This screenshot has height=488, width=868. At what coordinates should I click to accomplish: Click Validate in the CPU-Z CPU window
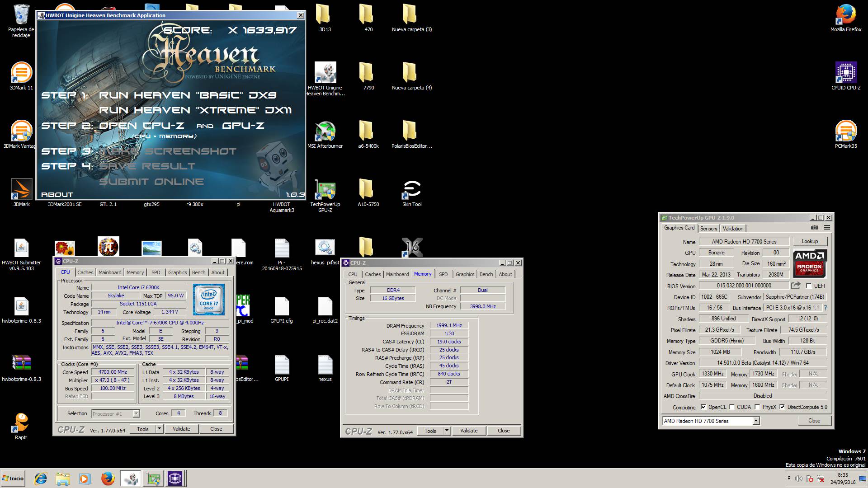tap(181, 428)
